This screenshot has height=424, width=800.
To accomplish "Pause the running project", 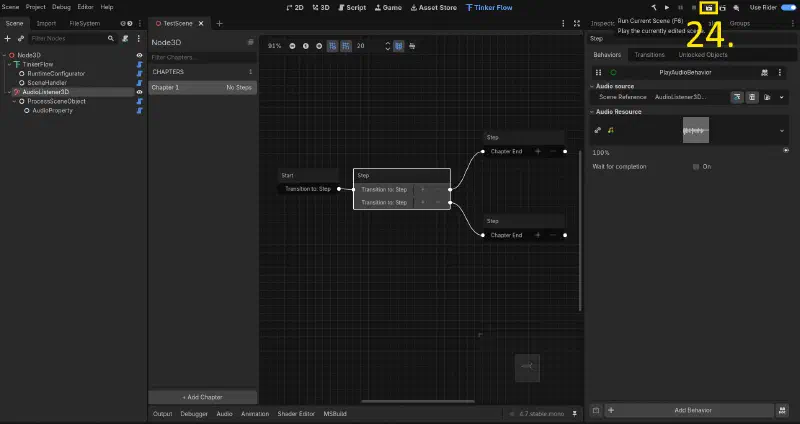I will (681, 8).
